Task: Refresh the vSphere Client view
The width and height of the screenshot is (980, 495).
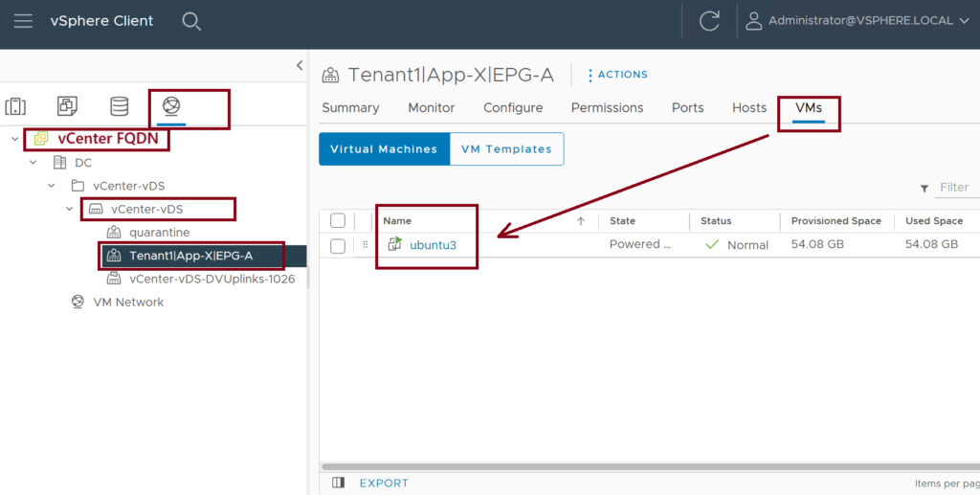Action: tap(709, 21)
